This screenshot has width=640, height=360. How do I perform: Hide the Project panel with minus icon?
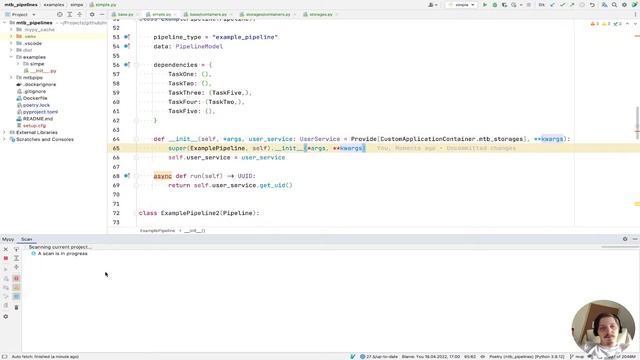(x=102, y=14)
